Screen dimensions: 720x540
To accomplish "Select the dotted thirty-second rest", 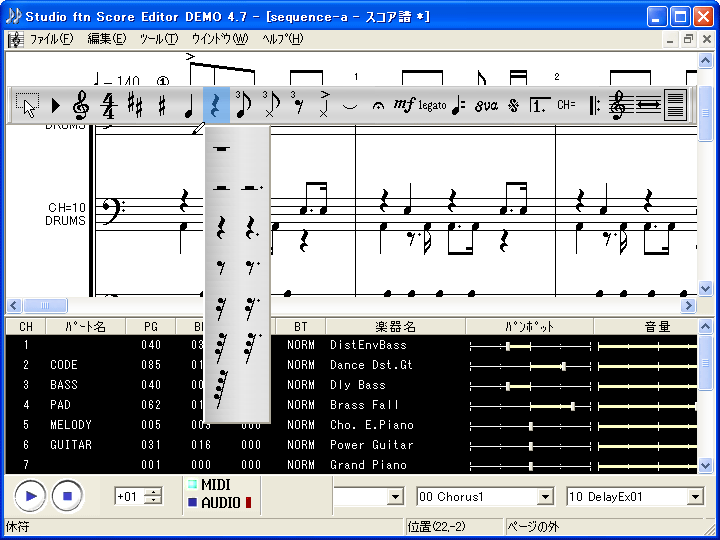I will click(252, 348).
